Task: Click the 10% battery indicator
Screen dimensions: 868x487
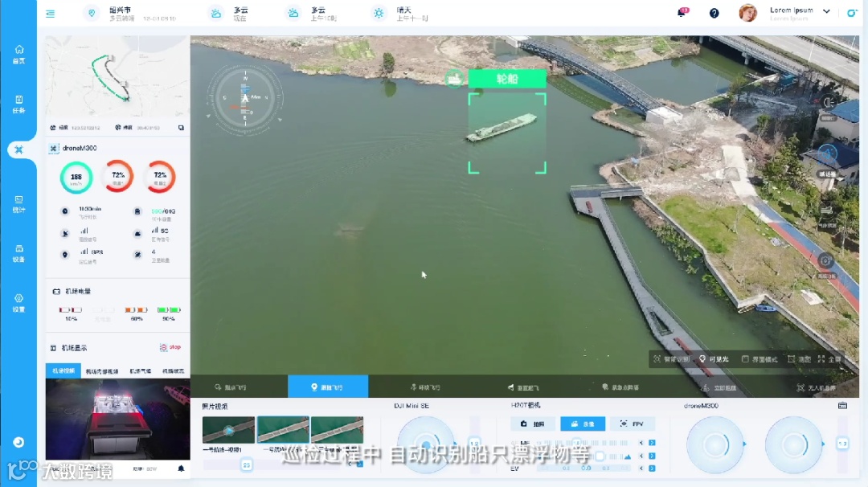Action: 71,313
